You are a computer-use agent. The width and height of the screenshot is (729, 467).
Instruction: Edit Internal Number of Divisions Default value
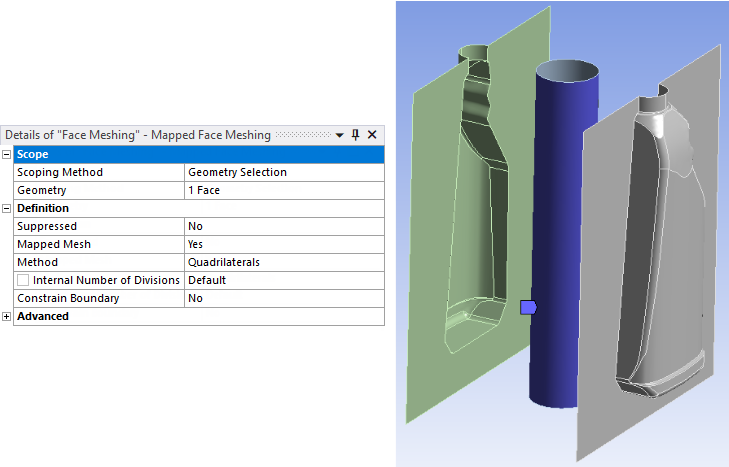(x=284, y=280)
